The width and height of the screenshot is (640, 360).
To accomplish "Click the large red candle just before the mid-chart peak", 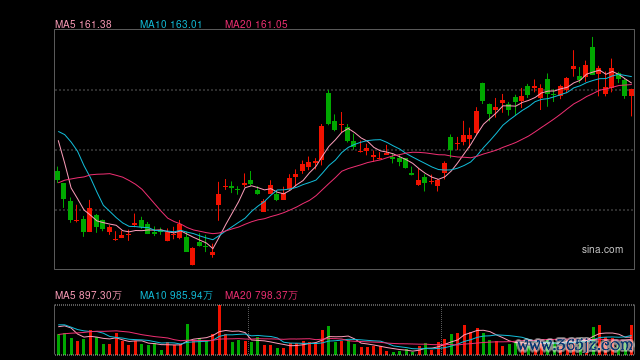I will point(321,143).
